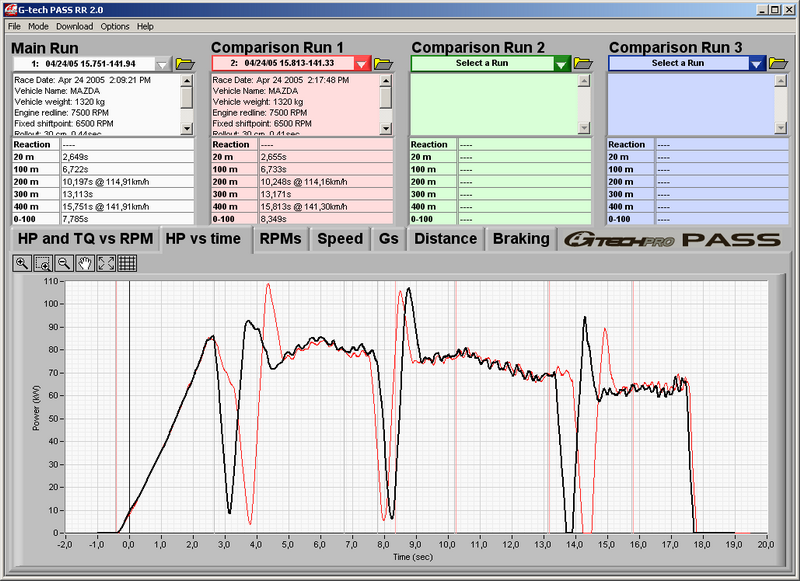Expand the Comparison Run 2 green dropdown
The width and height of the screenshot is (800, 581).
coord(561,64)
